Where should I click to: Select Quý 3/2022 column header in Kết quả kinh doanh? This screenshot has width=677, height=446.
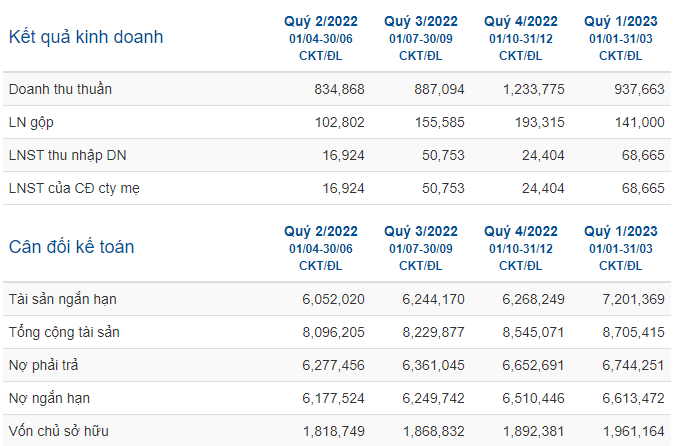pyautogui.click(x=421, y=21)
